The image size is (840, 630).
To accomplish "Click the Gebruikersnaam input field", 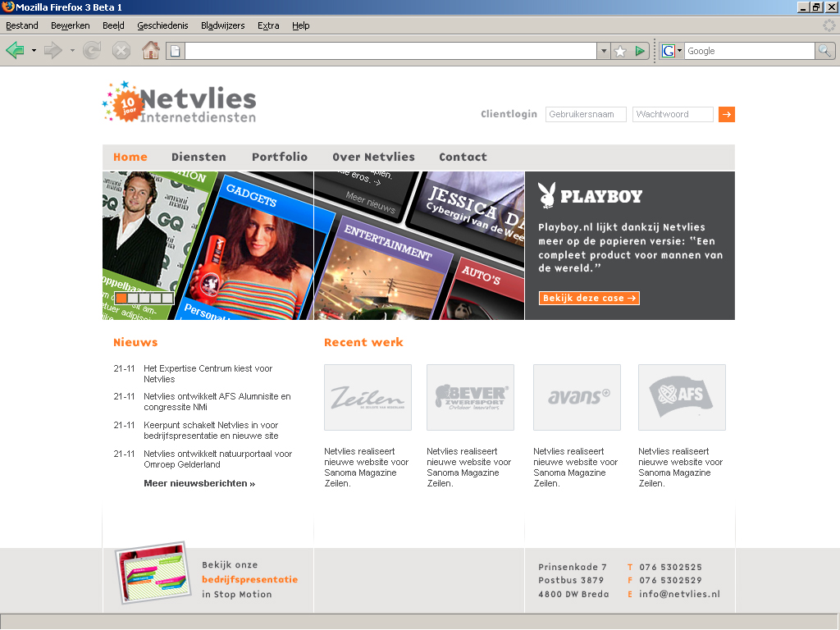I will click(x=586, y=114).
